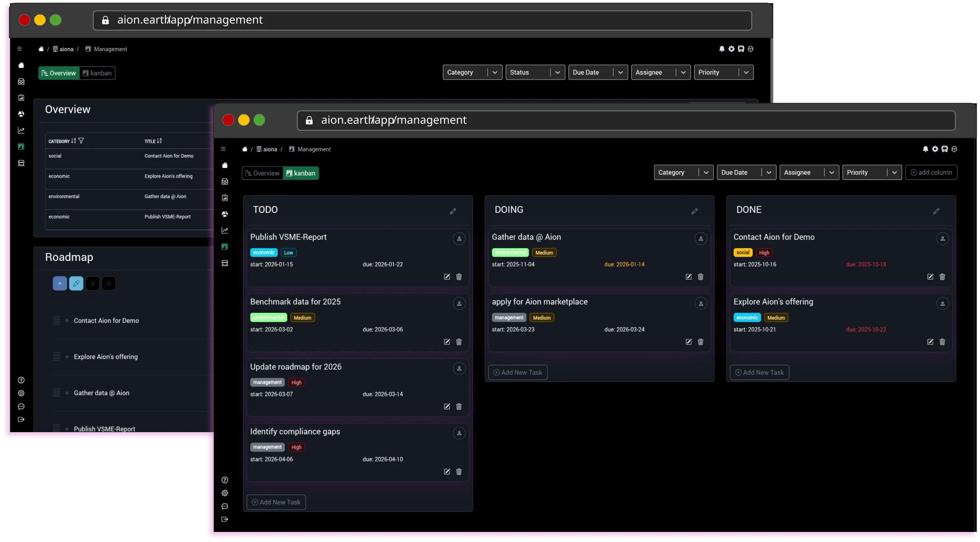Open the Priority filter dropdown
Screen dimensions: 980x542
(x=872, y=172)
